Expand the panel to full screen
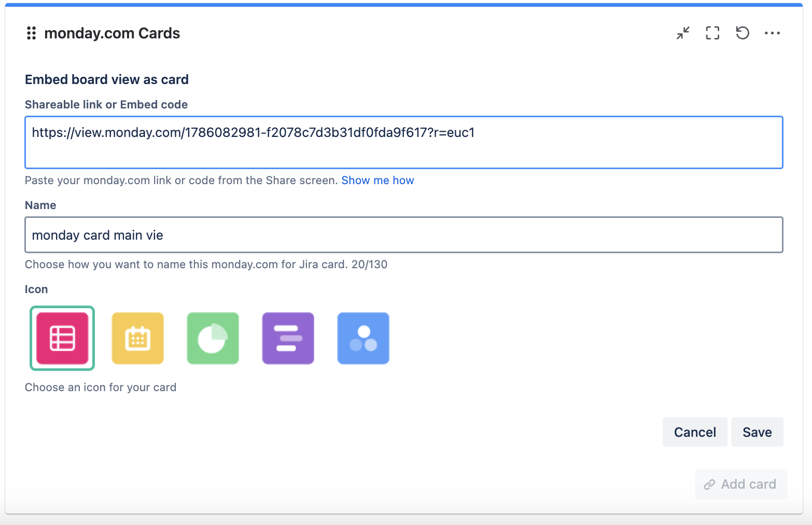Image resolution: width=812 pixels, height=525 pixels. 713,33
